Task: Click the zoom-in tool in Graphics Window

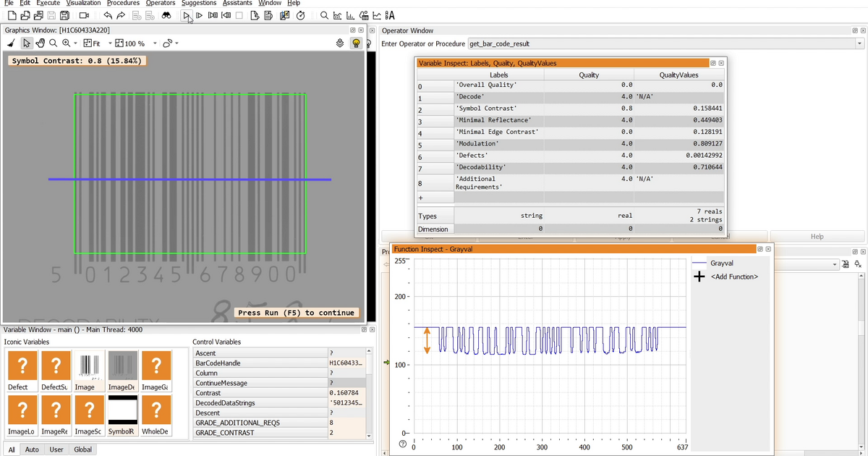Action: (67, 43)
